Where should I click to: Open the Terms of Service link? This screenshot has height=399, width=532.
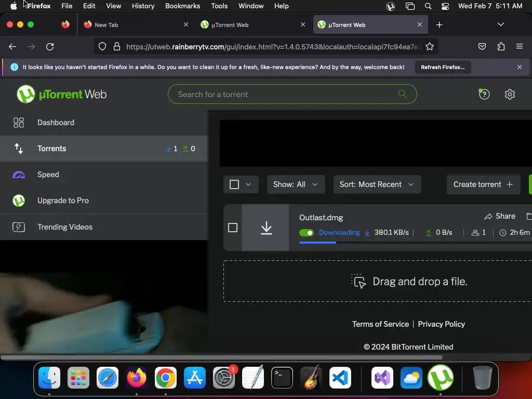point(380,324)
